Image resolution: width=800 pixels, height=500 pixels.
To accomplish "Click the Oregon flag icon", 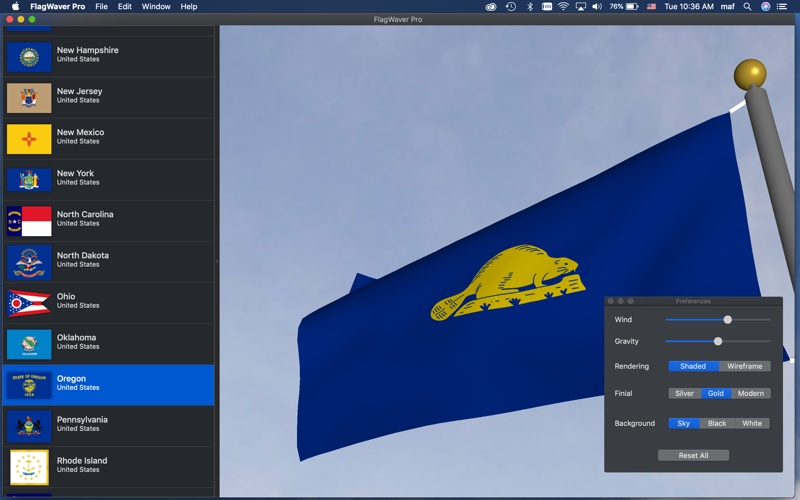I will coord(29,385).
